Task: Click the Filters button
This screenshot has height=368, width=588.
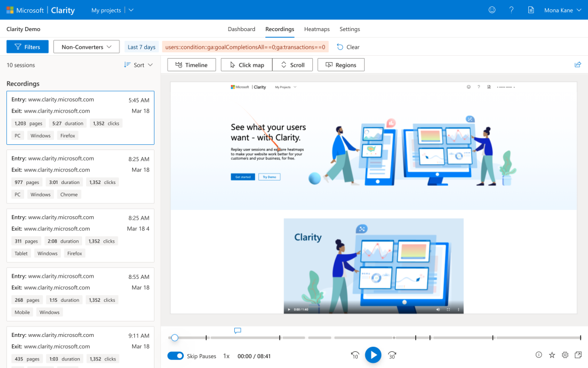Action: (x=28, y=47)
